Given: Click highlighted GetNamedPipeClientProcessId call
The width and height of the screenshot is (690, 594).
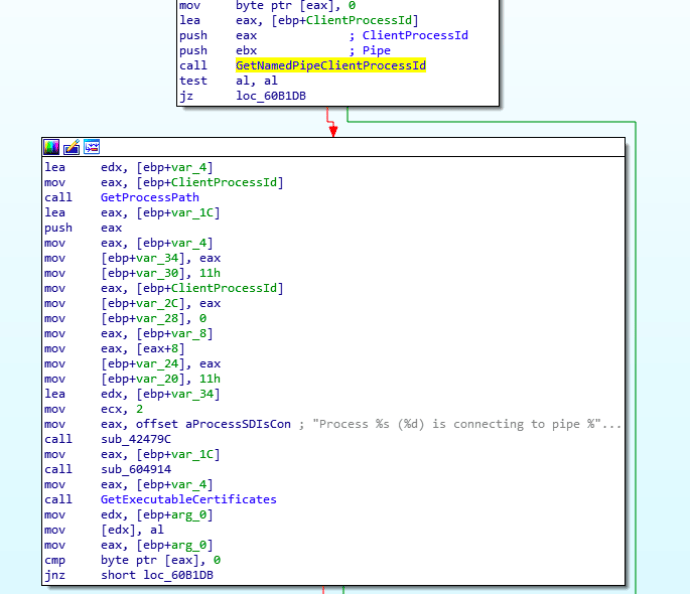Looking at the screenshot, I should 330,66.
